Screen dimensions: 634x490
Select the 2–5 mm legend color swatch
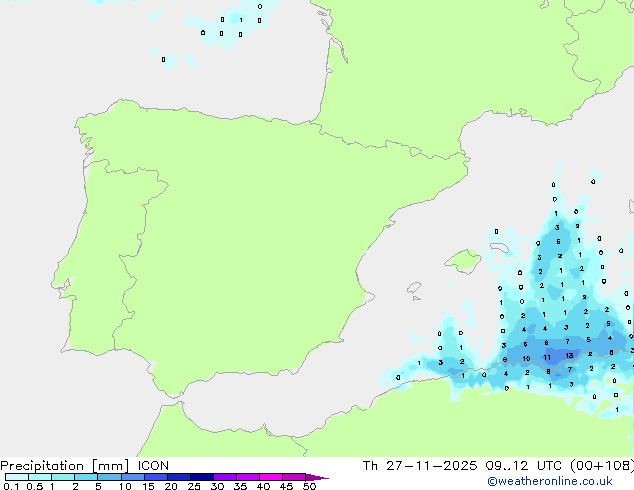(x=86, y=477)
